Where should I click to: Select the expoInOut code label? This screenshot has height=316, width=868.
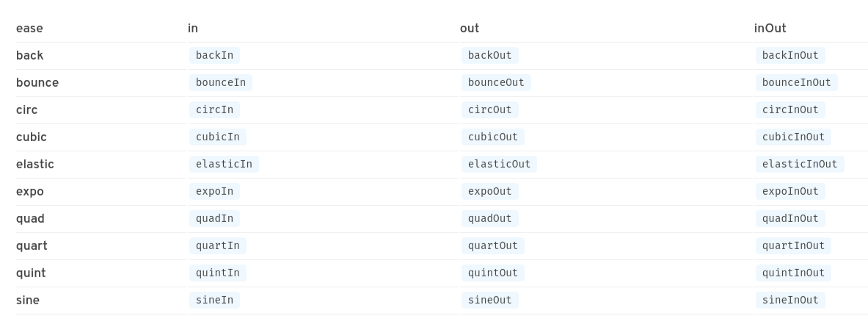(x=790, y=191)
